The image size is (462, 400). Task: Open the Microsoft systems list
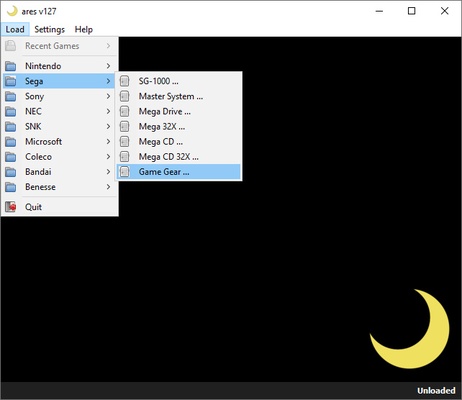click(59, 142)
